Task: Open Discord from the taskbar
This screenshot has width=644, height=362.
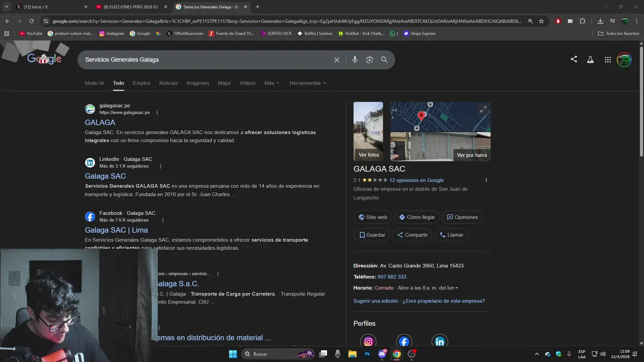Action: (382, 354)
